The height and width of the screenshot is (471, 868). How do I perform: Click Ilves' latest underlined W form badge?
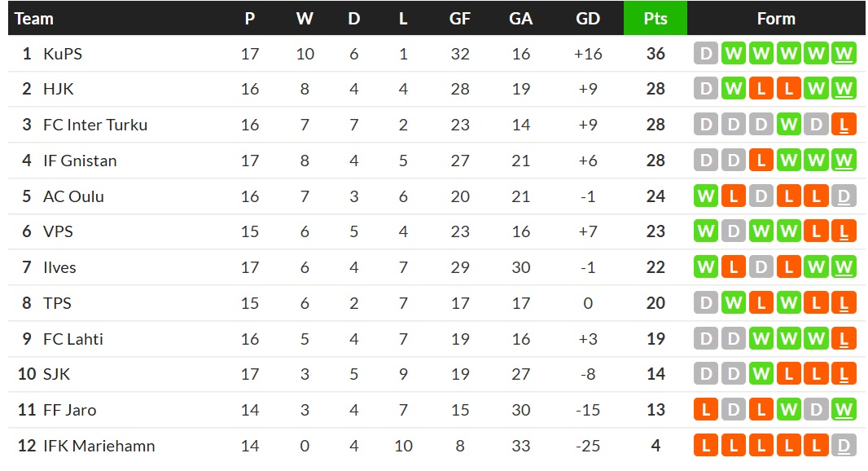coord(844,267)
